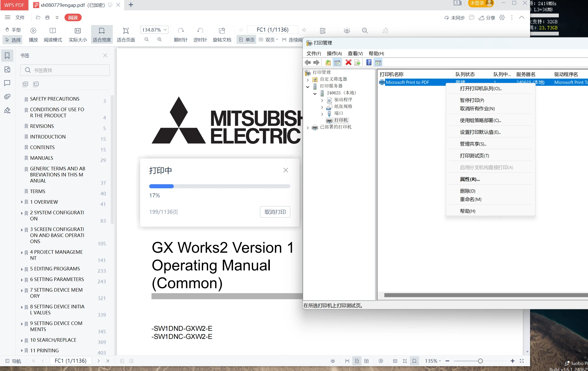Open the attachments paperclip sidebar icon
Image resolution: width=588 pixels, height=371 pixels.
point(7,96)
